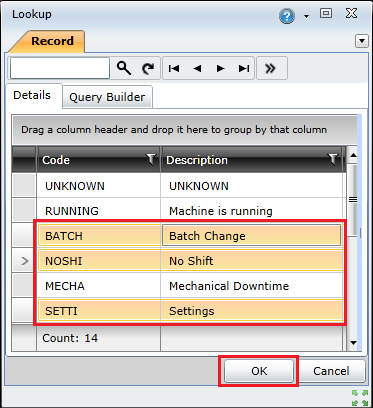
Task: Click the 'Count: 14' footer cell
Action: (x=98, y=338)
